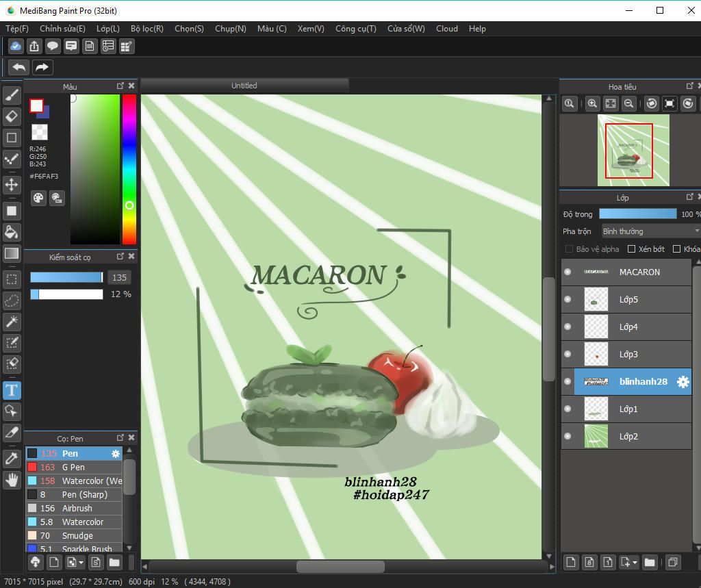Select the Airbrush brush
This screenshot has width=701, height=588.
coord(74,509)
